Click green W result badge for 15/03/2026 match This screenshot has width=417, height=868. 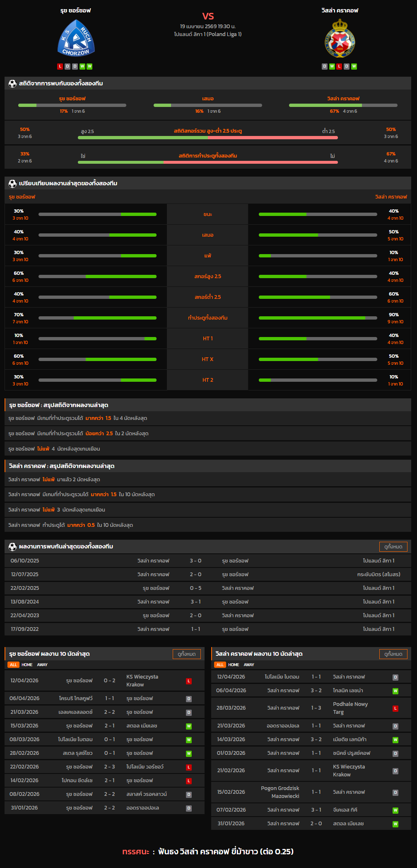[189, 726]
